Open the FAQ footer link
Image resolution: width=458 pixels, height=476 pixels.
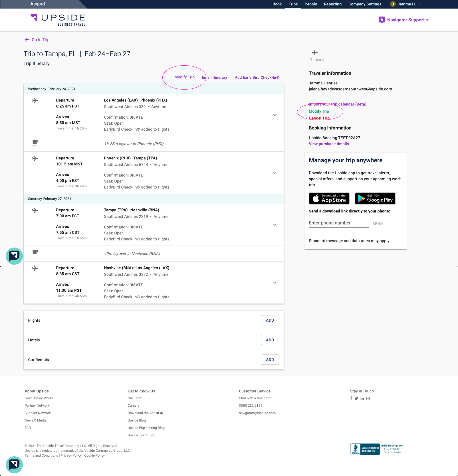(x=28, y=428)
